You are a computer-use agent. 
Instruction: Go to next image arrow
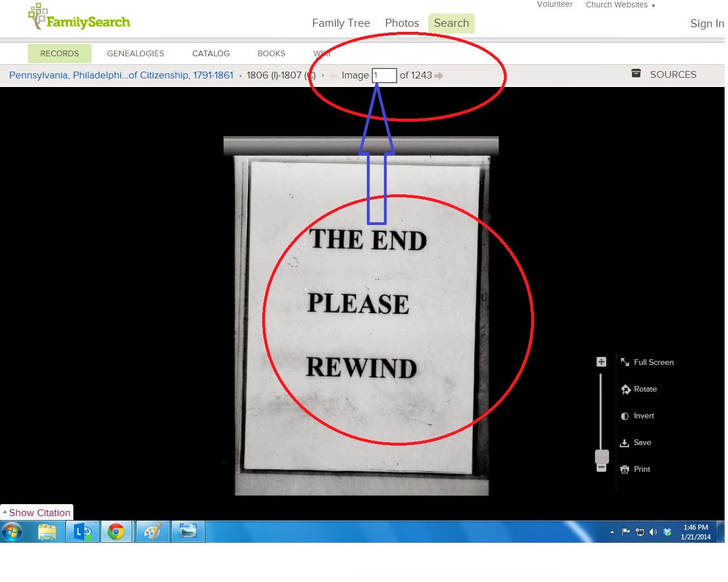point(439,76)
